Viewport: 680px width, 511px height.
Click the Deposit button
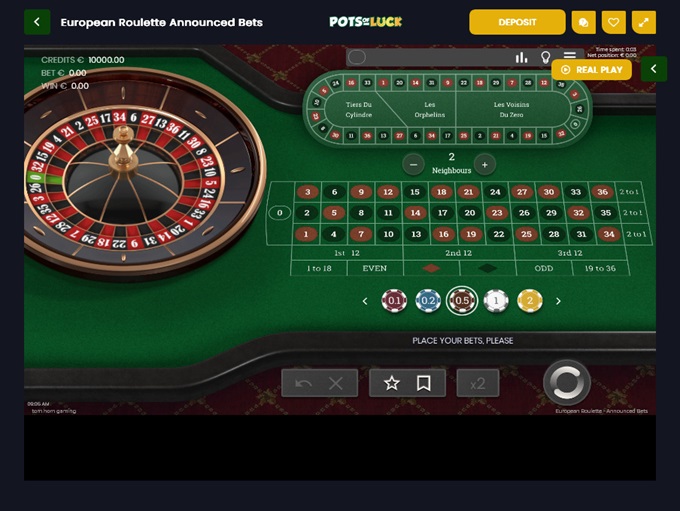point(517,22)
